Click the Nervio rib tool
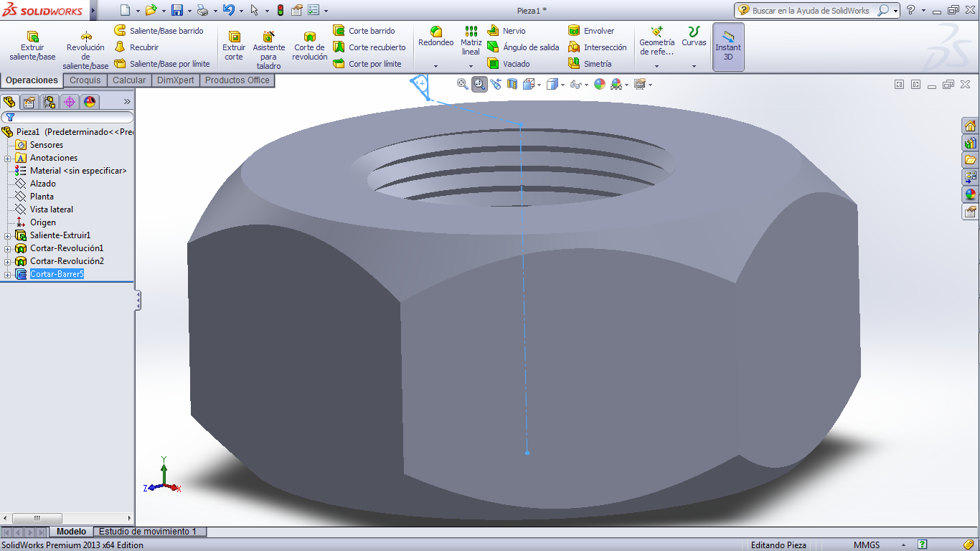980x551 pixels. (507, 31)
